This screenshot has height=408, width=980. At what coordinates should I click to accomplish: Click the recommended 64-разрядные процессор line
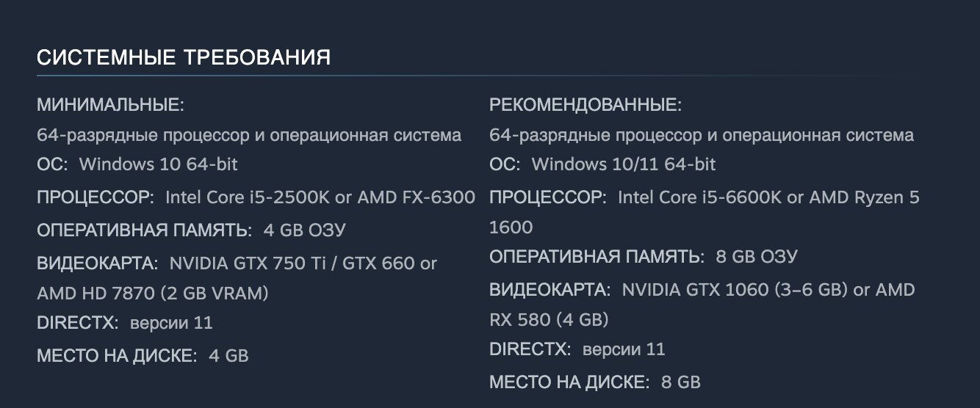pyautogui.click(x=702, y=135)
